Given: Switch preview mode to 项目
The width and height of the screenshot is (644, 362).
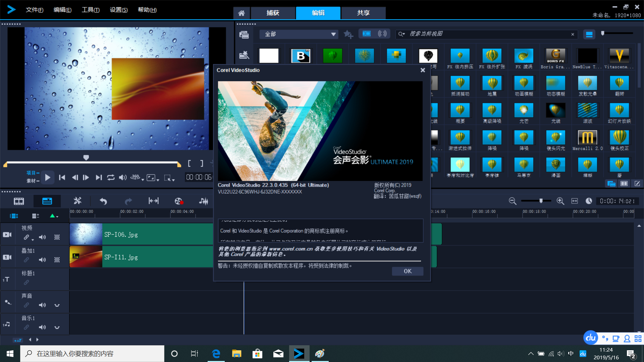Looking at the screenshot, I should tap(33, 173).
